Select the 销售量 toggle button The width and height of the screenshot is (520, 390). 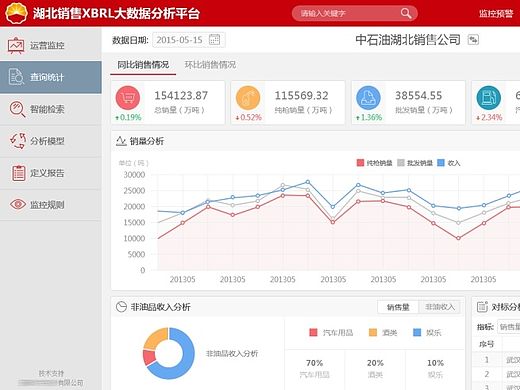[398, 307]
